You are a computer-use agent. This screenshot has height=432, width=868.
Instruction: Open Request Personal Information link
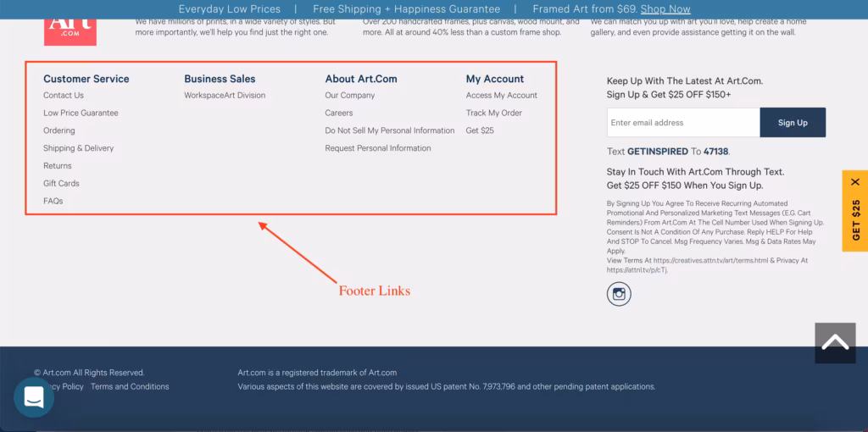378,148
